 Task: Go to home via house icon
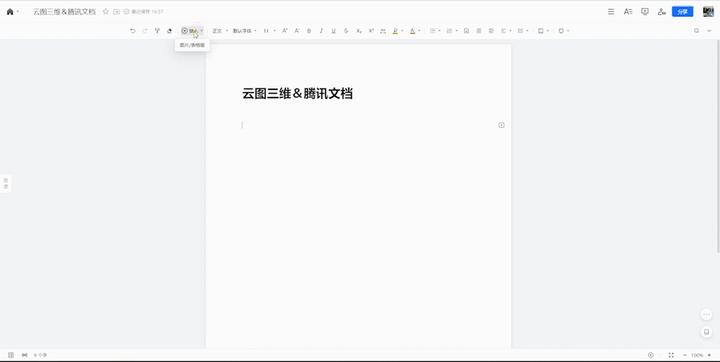(10, 12)
